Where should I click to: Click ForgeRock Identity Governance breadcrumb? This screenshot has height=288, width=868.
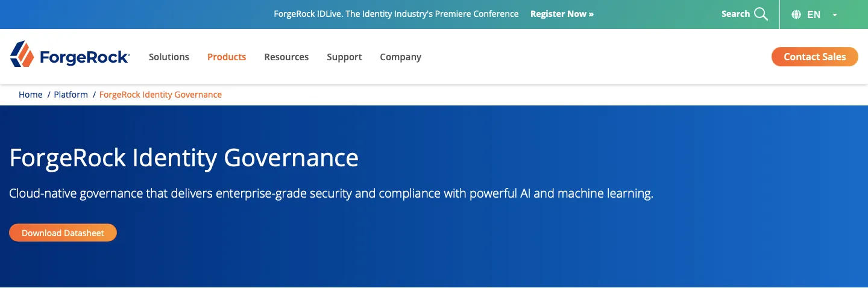[x=160, y=95]
